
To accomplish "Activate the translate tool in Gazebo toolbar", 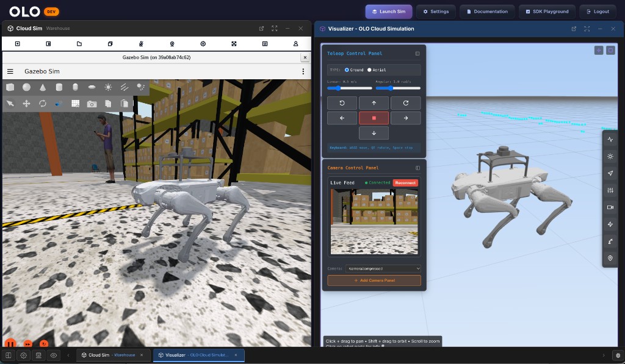I will 26,103.
